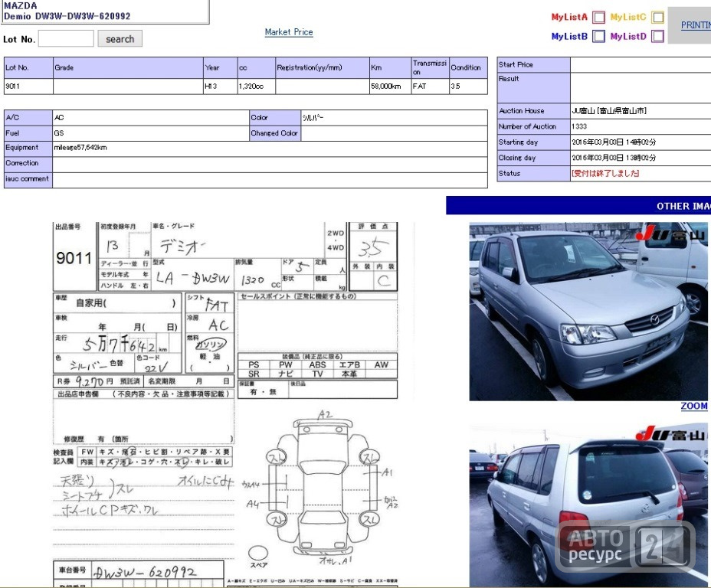711x588 pixels.
Task: Tick the MyListD checkbox
Action: click(x=657, y=36)
